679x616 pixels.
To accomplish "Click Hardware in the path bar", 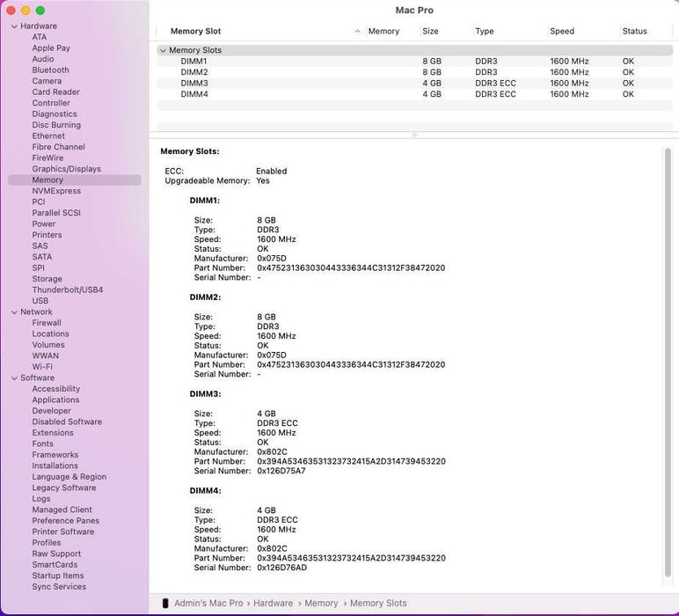I will coord(273,603).
